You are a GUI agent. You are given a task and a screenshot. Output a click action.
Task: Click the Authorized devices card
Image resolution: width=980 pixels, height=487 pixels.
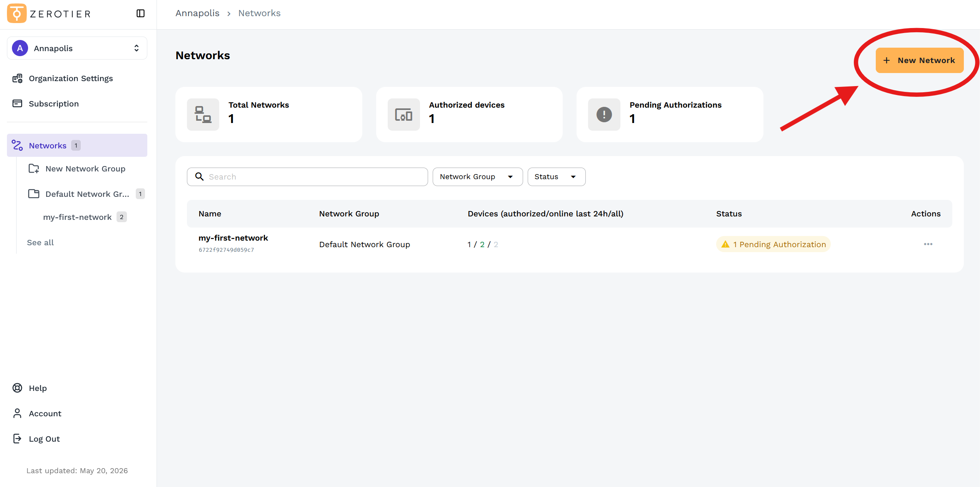coord(469,115)
